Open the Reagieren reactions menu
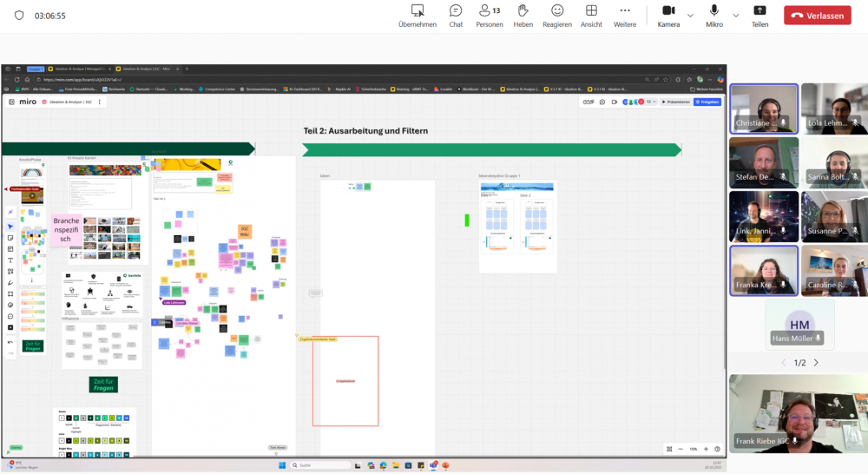The height and width of the screenshot is (474, 868). [x=557, y=15]
